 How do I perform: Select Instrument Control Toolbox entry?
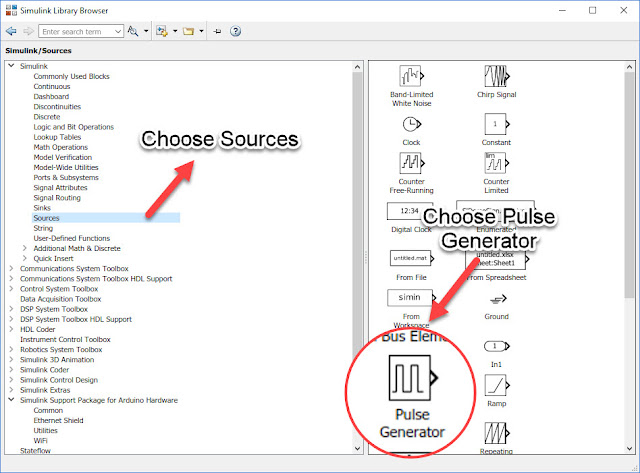tap(65, 339)
